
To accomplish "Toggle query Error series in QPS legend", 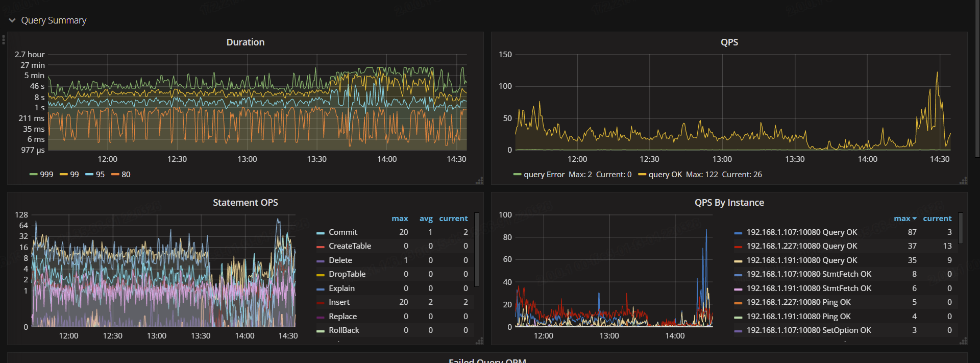I will click(x=544, y=175).
